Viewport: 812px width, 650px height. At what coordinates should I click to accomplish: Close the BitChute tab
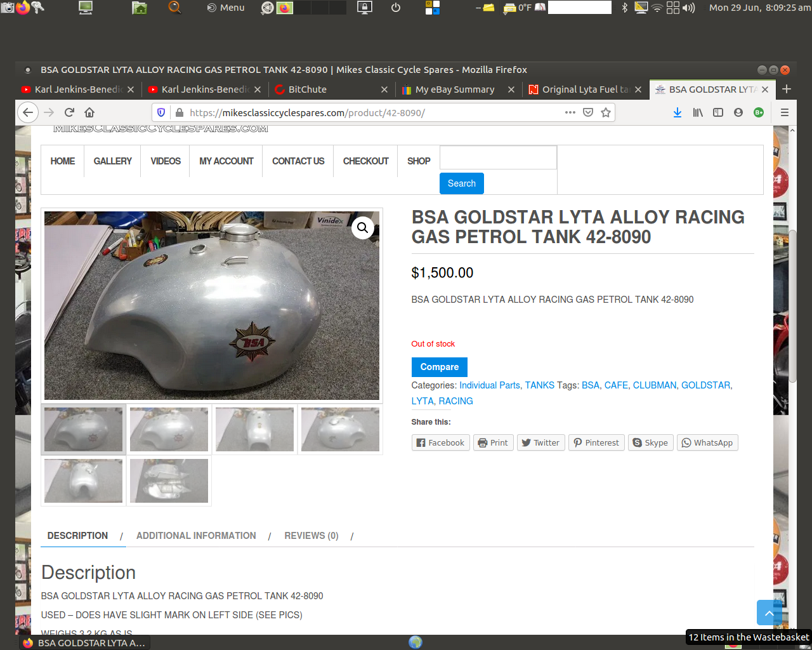(x=384, y=90)
